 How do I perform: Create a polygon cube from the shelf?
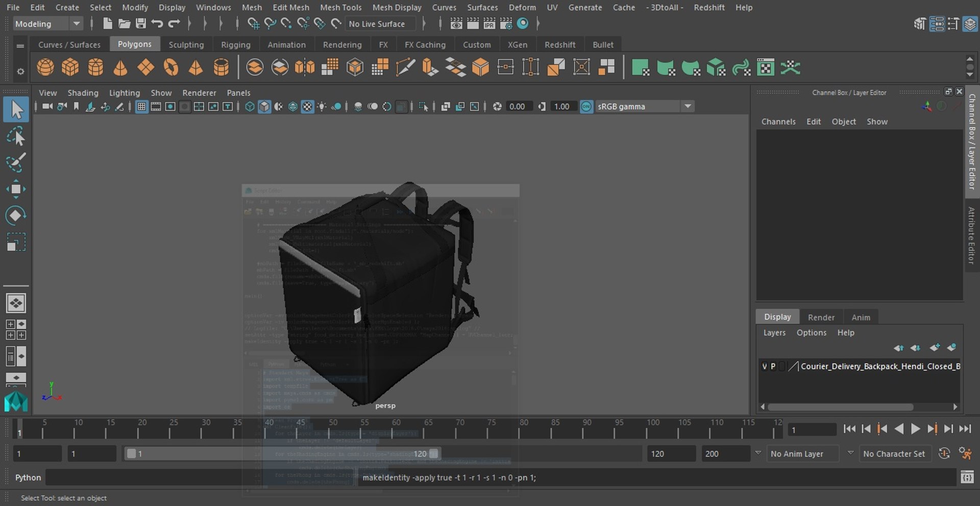tap(70, 67)
